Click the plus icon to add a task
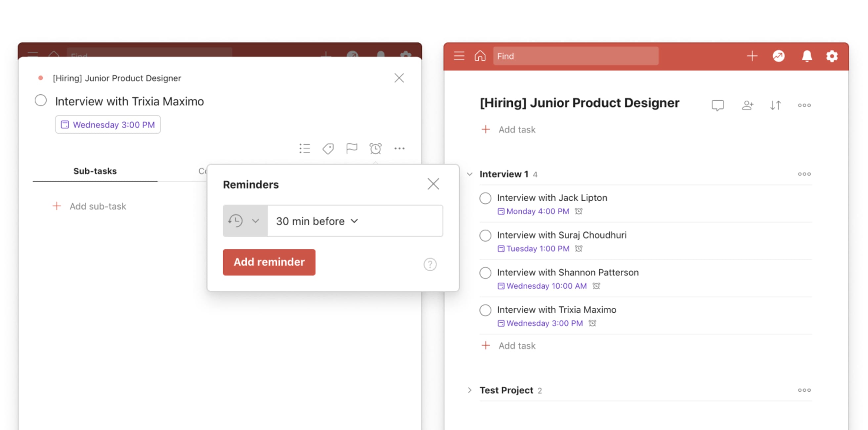 point(752,56)
